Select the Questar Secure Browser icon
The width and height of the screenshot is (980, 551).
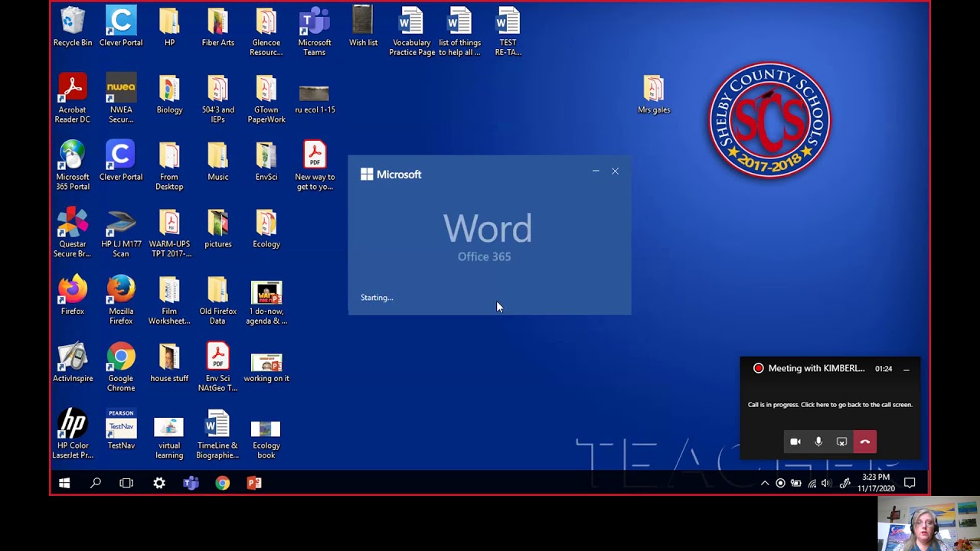[73, 233]
